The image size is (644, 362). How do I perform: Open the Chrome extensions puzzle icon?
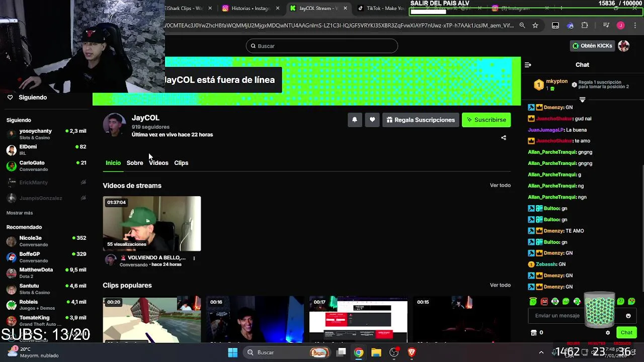pyautogui.click(x=585, y=25)
